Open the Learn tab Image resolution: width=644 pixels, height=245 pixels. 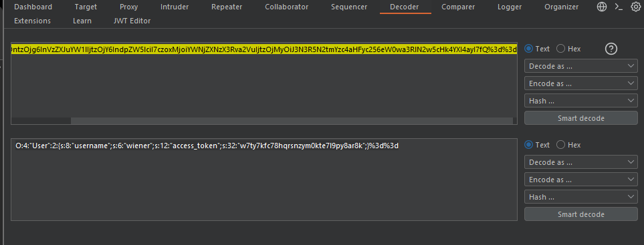coord(82,21)
